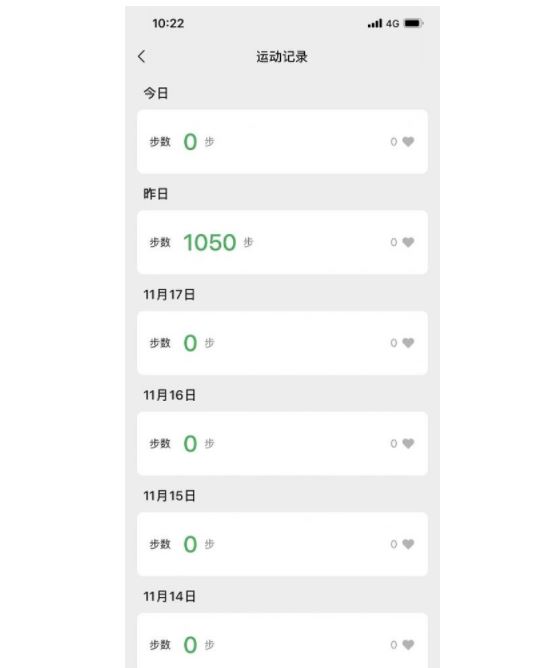Tap the battery icon in status bar

click(x=413, y=23)
